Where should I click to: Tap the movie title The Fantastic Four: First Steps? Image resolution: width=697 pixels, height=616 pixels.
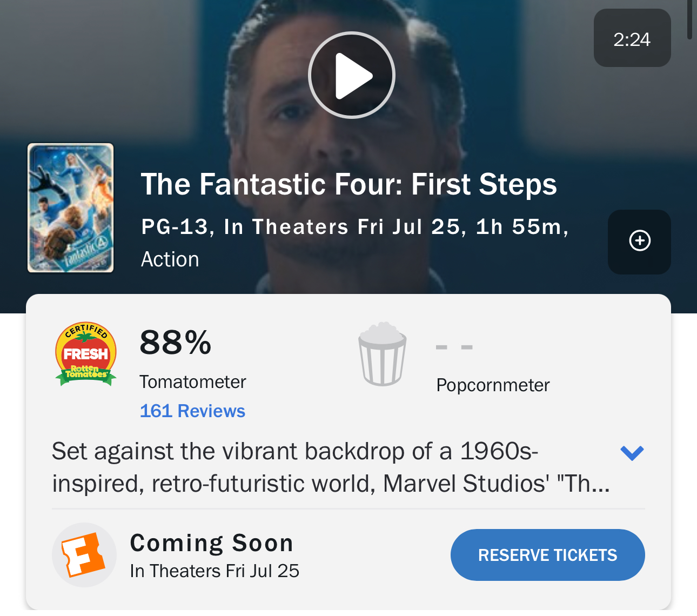[x=348, y=184]
